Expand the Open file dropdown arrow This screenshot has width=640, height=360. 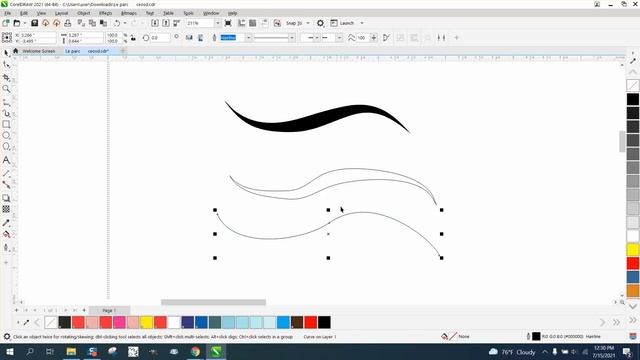[24, 23]
